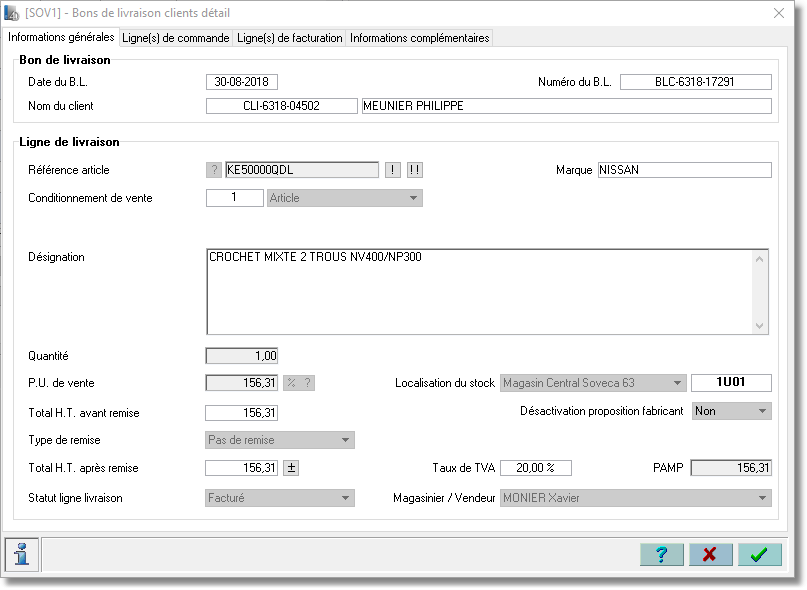
Task: Click the Quantité field showing 1,00
Action: coord(241,356)
